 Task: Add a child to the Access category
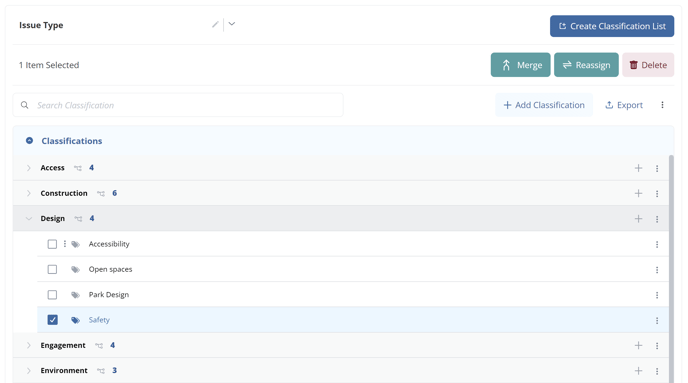tap(638, 168)
